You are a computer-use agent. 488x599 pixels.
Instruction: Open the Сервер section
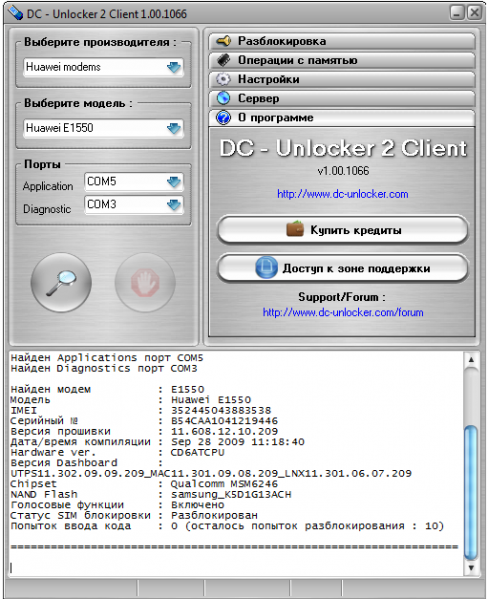(342, 99)
